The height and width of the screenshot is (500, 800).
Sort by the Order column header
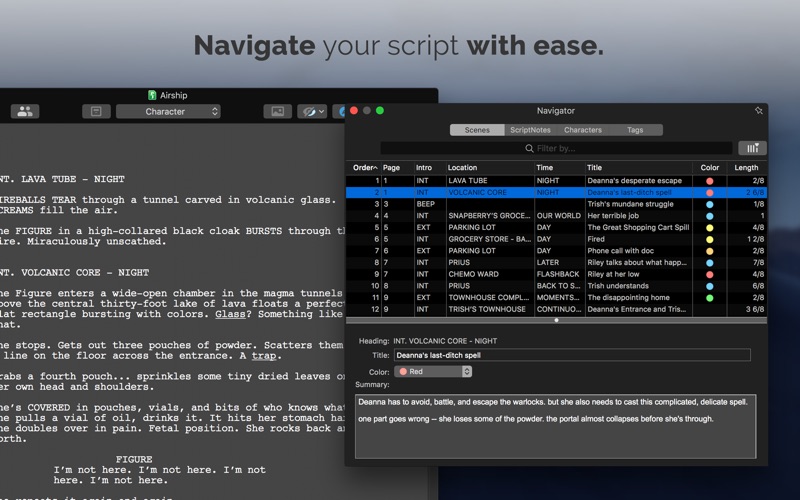[x=363, y=167]
